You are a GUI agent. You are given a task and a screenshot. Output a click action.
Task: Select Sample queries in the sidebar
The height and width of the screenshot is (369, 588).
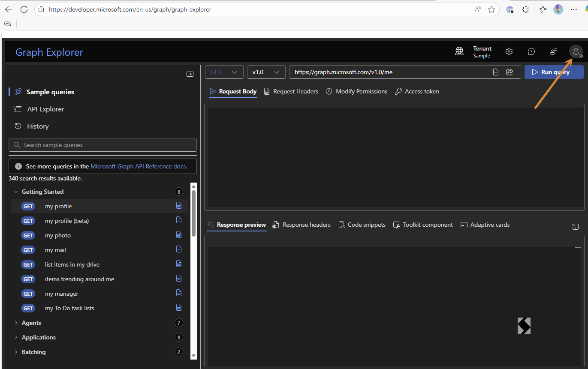(50, 92)
